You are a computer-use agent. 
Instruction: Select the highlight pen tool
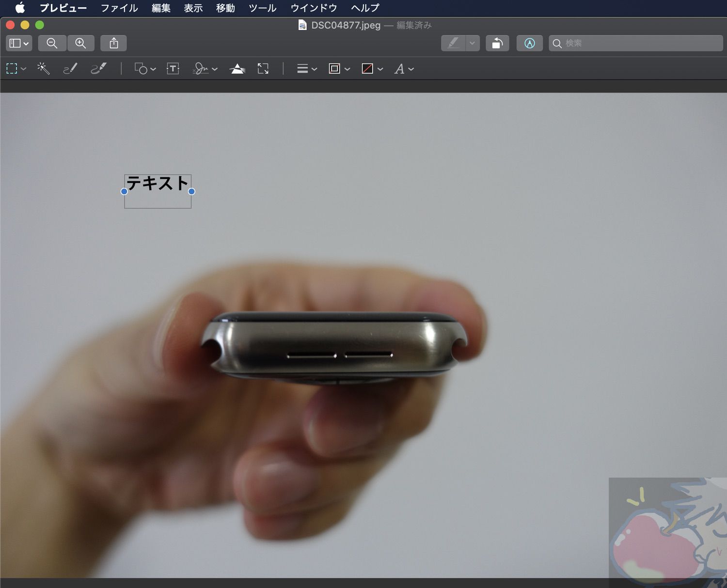click(453, 43)
